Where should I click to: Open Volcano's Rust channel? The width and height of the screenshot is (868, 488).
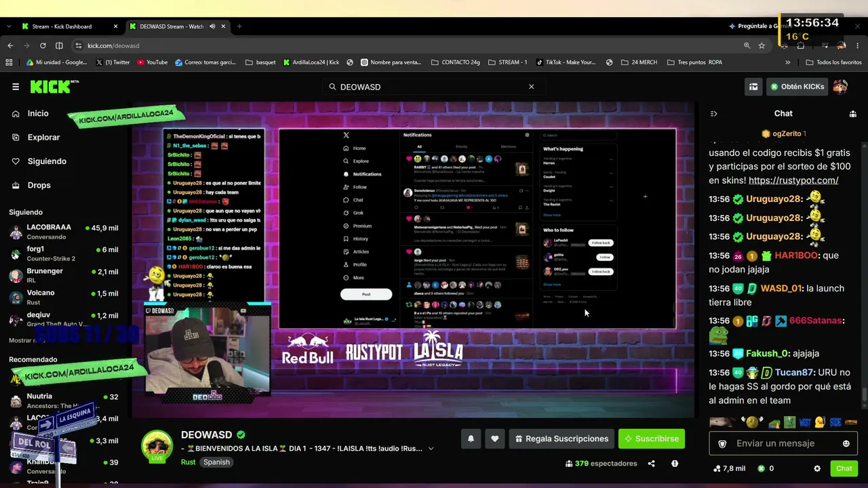[x=64, y=297]
